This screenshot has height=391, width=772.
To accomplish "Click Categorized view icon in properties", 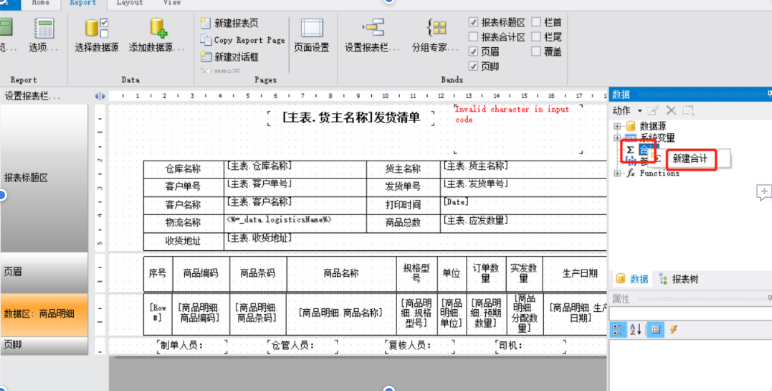I will (x=618, y=329).
